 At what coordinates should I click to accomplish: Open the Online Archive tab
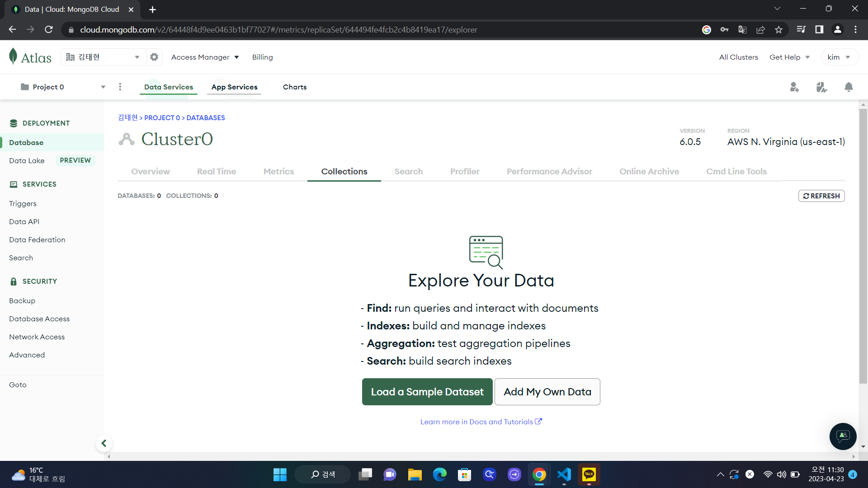click(649, 171)
